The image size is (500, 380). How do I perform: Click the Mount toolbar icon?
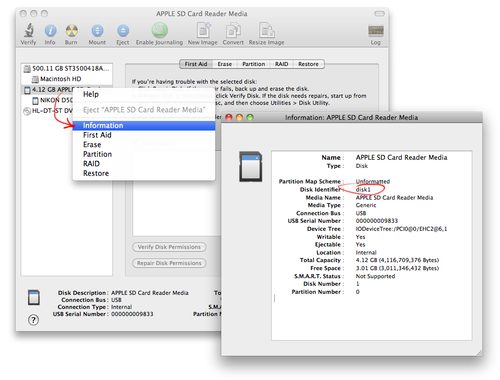(x=97, y=31)
